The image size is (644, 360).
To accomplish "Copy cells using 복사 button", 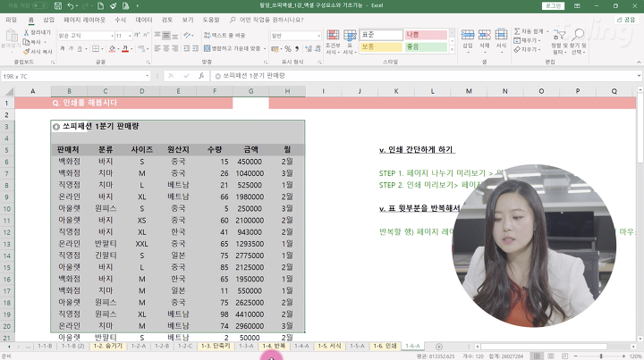I will pyautogui.click(x=32, y=42).
